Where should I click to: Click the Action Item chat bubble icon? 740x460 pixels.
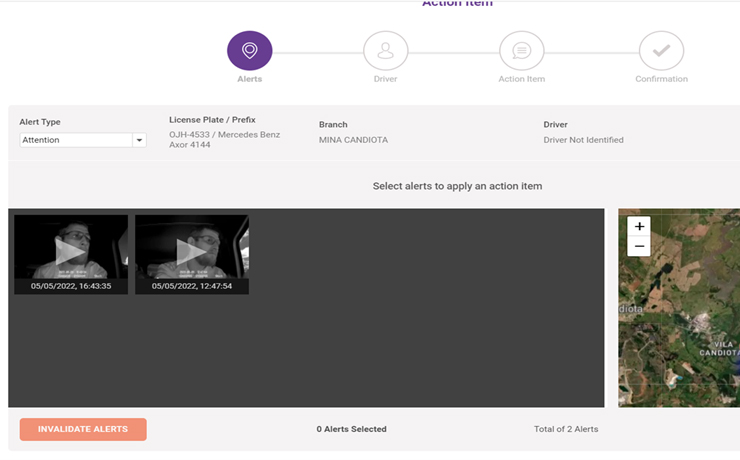tap(521, 51)
